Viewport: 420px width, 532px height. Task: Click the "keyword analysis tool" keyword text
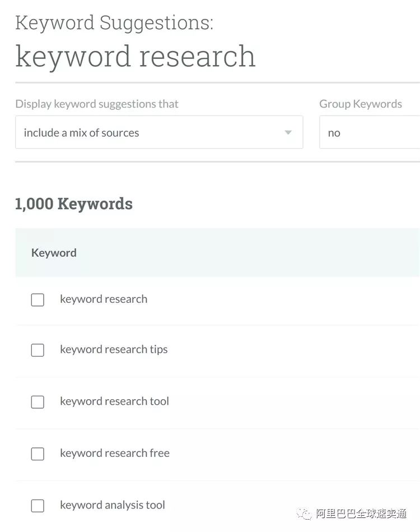tap(112, 505)
